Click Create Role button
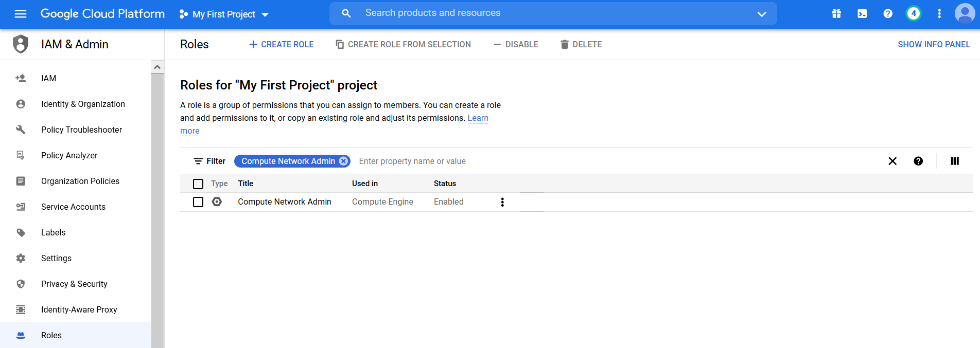The width and height of the screenshot is (980, 348). click(282, 45)
